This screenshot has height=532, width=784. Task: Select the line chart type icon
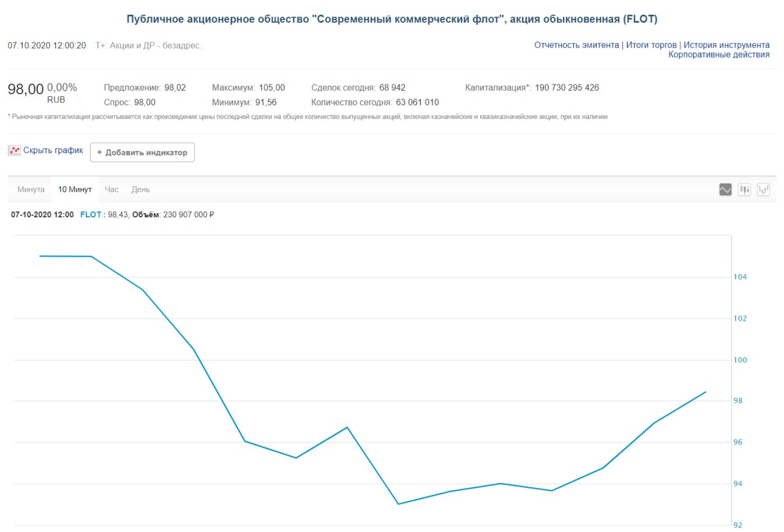pyautogui.click(x=725, y=190)
